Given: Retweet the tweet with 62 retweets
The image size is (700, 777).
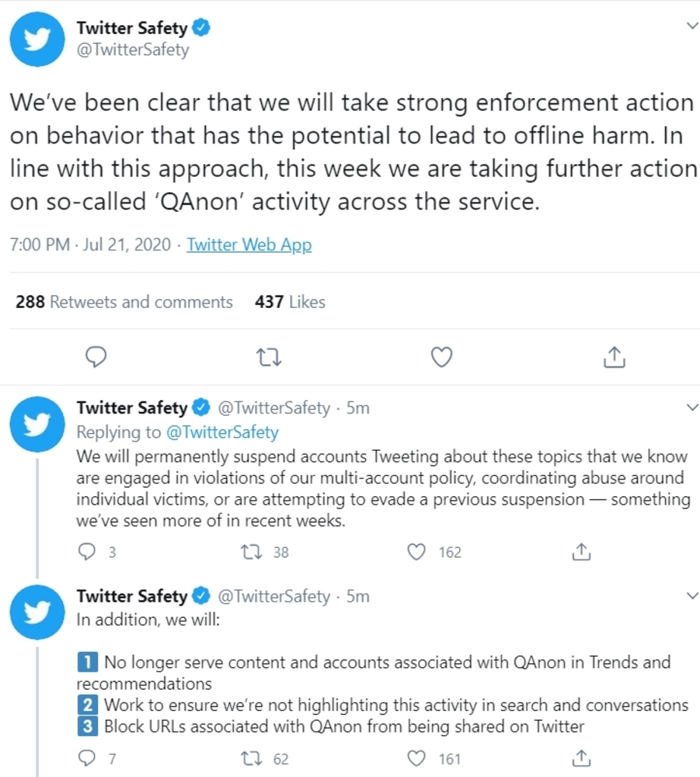Looking at the screenshot, I should [251, 758].
